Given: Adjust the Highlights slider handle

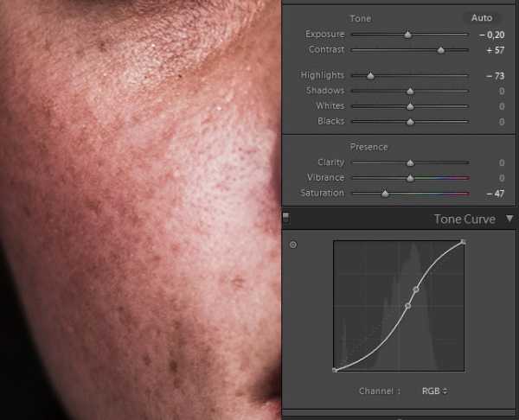Looking at the screenshot, I should 370,76.
